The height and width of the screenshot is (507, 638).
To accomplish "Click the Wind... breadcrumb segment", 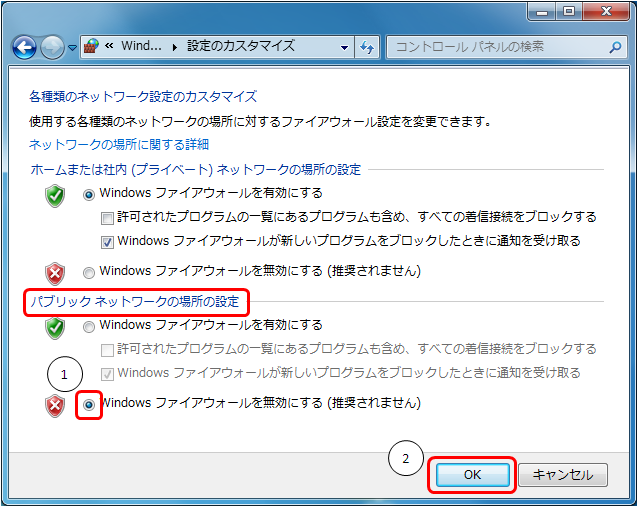I will (x=141, y=46).
